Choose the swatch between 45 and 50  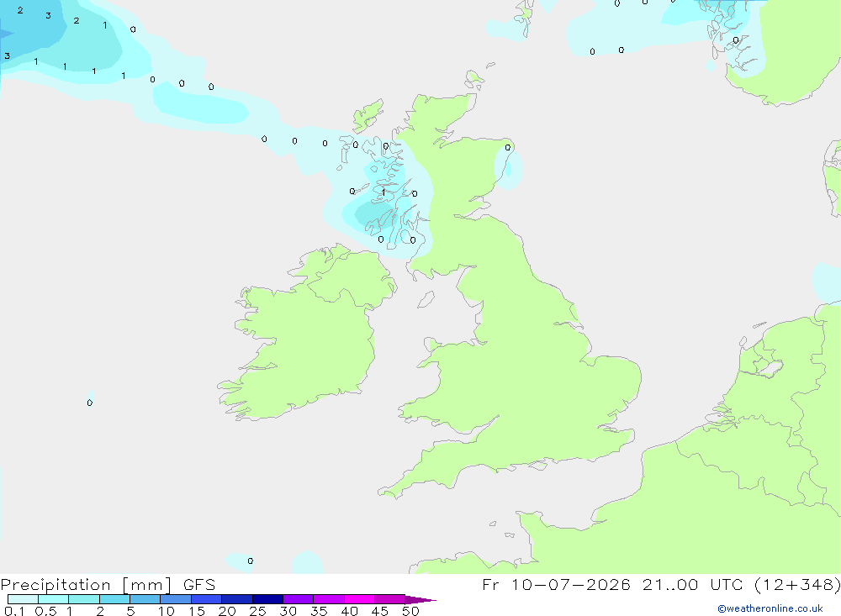coord(389,599)
